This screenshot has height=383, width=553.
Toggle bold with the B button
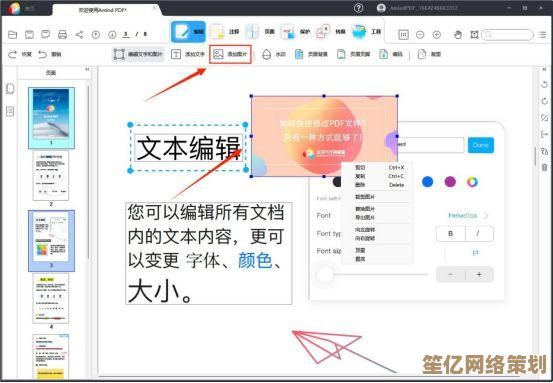[x=450, y=234]
